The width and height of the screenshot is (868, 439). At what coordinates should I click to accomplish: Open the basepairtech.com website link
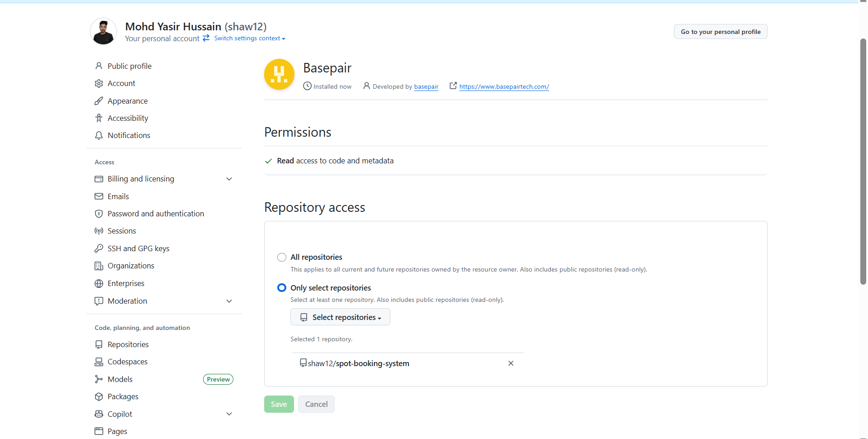tap(504, 86)
